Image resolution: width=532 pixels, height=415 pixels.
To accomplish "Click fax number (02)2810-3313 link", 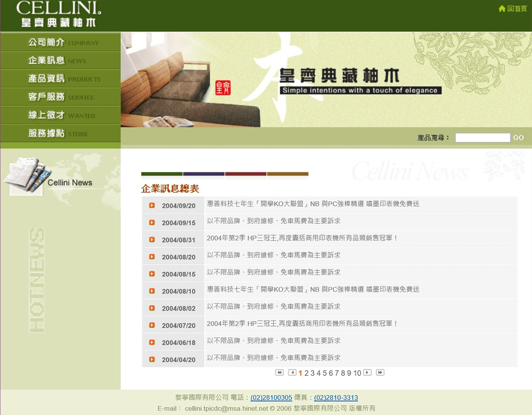I will pos(336,398).
